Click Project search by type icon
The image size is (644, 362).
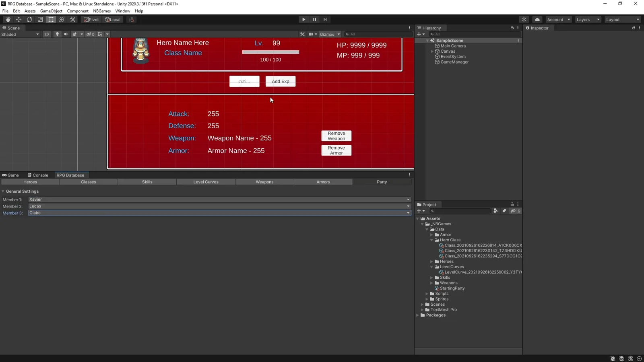(x=496, y=211)
